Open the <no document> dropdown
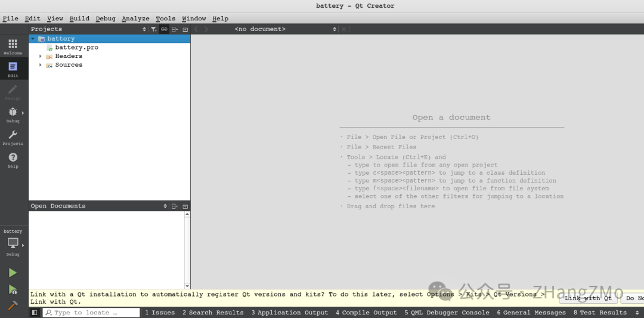644x318 pixels. (x=285, y=29)
